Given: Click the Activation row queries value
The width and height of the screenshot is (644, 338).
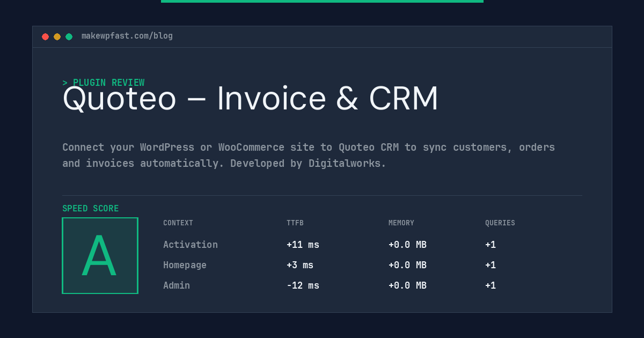Looking at the screenshot, I should point(491,245).
